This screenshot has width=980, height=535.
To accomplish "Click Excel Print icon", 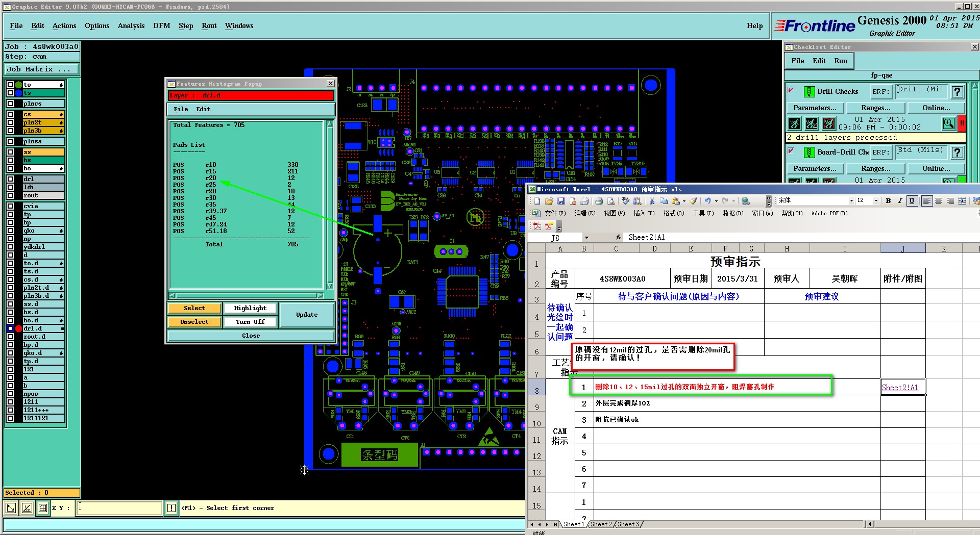I will [x=599, y=201].
